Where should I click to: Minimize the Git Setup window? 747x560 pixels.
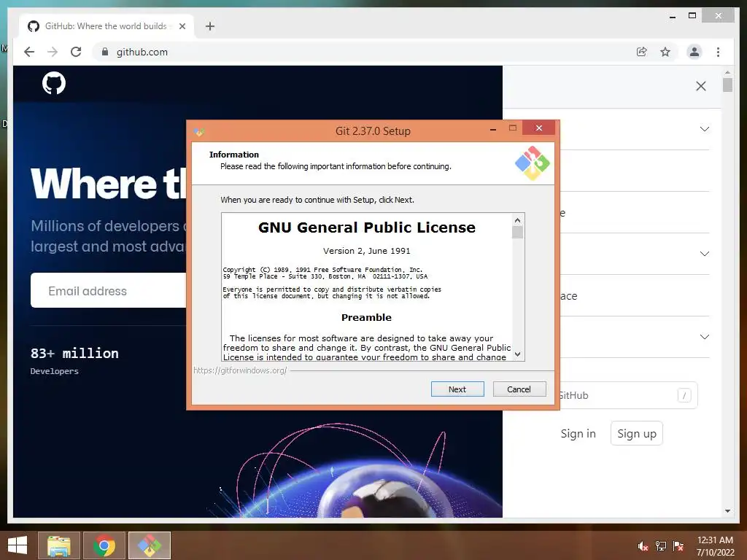coord(493,128)
